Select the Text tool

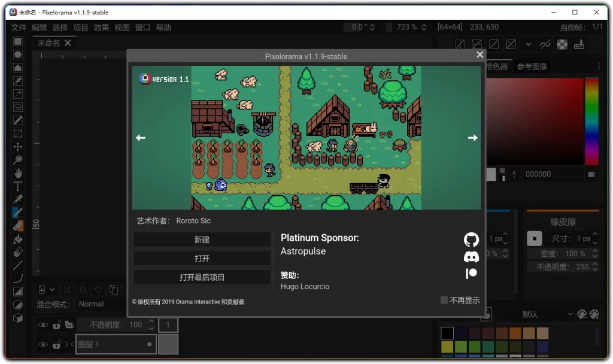pos(17,186)
